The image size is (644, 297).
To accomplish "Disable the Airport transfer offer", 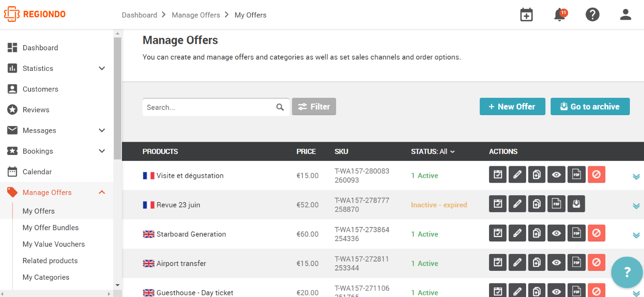I will coord(596,263).
